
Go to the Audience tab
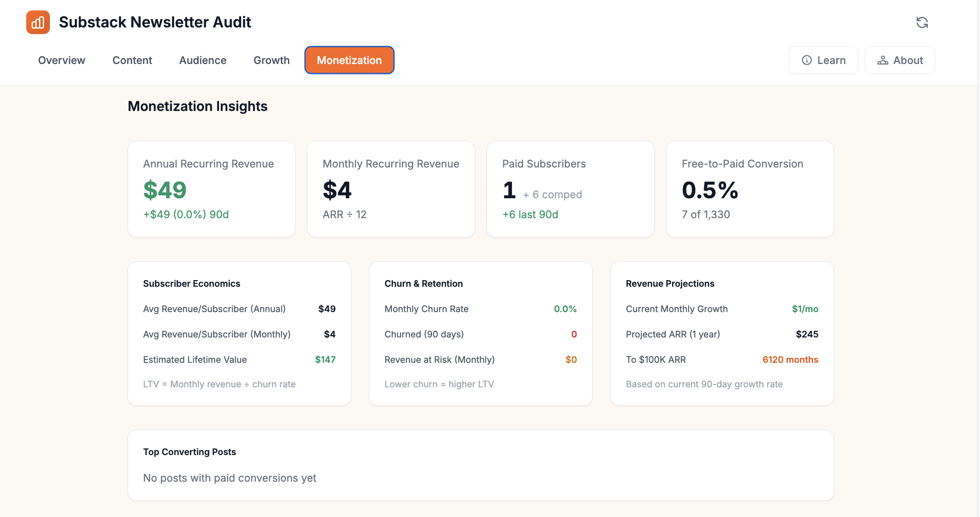[x=202, y=60]
